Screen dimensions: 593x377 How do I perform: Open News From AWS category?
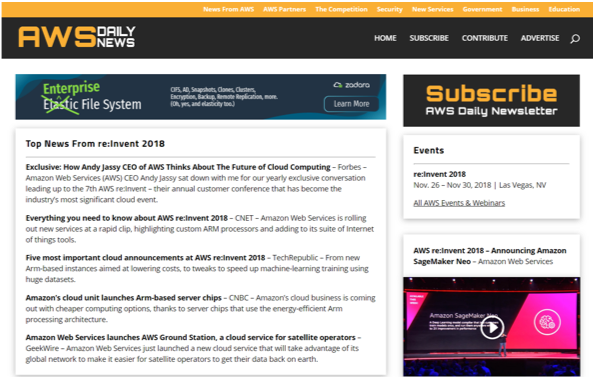pyautogui.click(x=228, y=9)
